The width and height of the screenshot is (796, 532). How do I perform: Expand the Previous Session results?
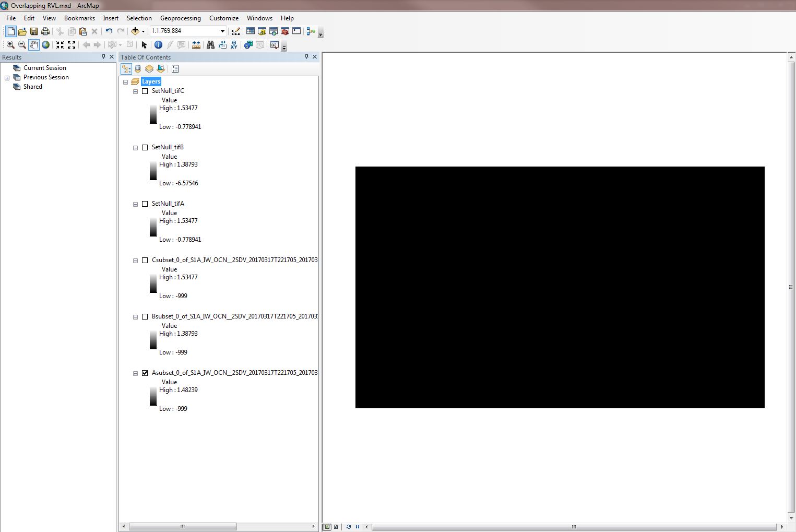coord(7,78)
